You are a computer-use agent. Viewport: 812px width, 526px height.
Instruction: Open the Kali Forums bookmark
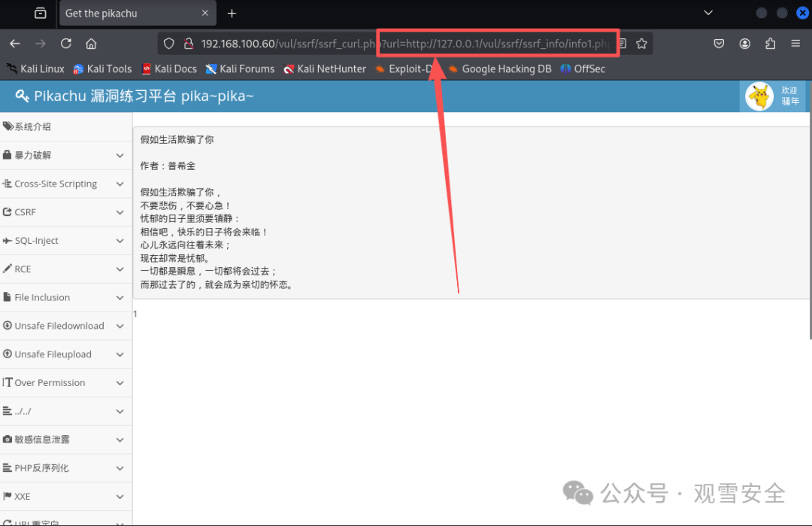(241, 69)
